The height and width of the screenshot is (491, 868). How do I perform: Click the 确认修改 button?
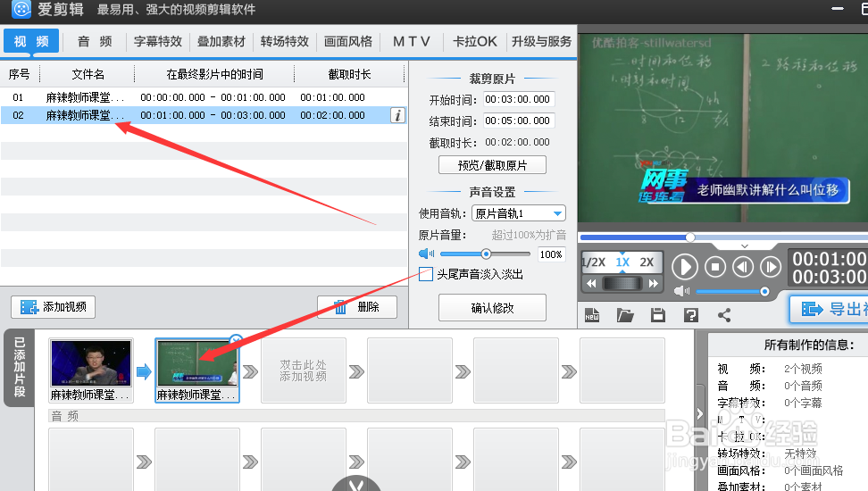[492, 308]
